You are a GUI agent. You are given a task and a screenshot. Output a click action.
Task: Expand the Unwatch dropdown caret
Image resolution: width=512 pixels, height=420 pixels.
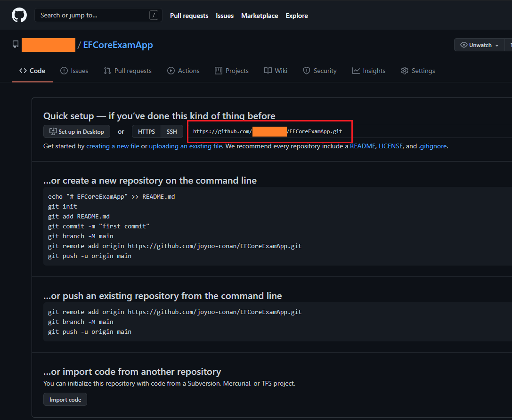(496, 45)
